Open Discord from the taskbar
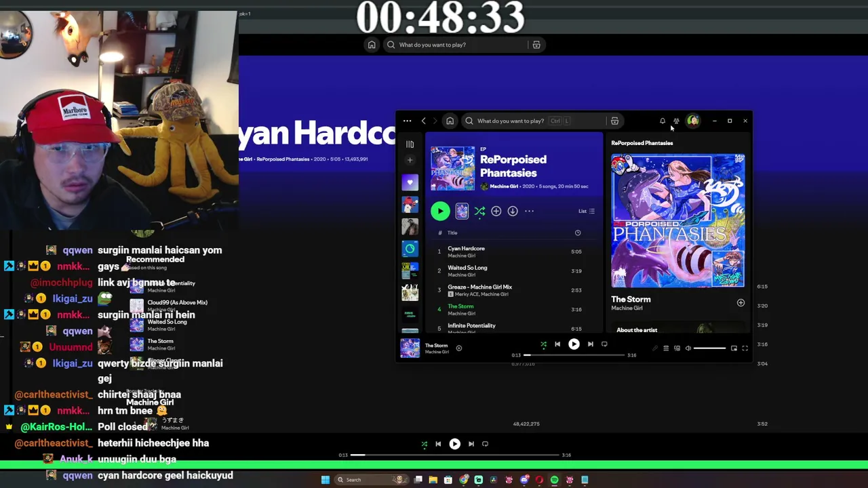 coord(524,480)
